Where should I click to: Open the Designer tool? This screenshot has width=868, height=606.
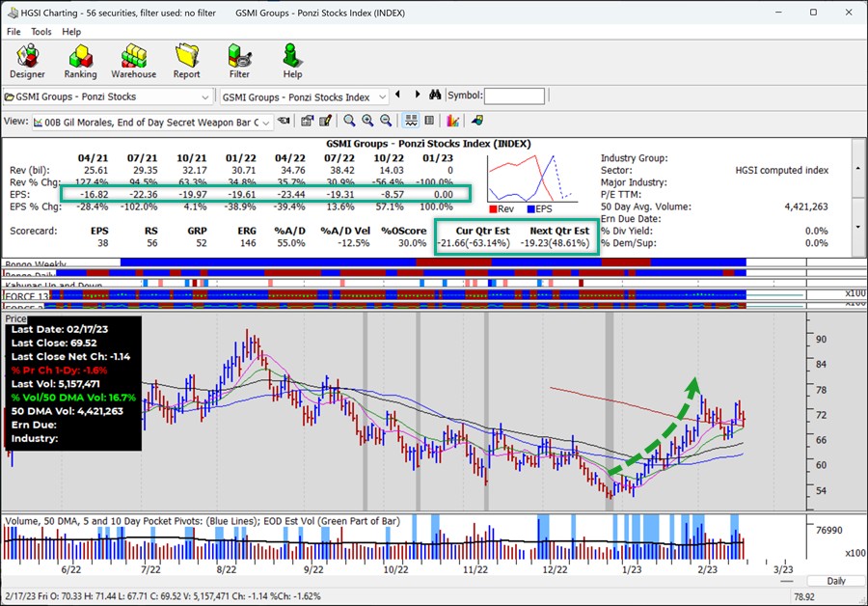27,62
